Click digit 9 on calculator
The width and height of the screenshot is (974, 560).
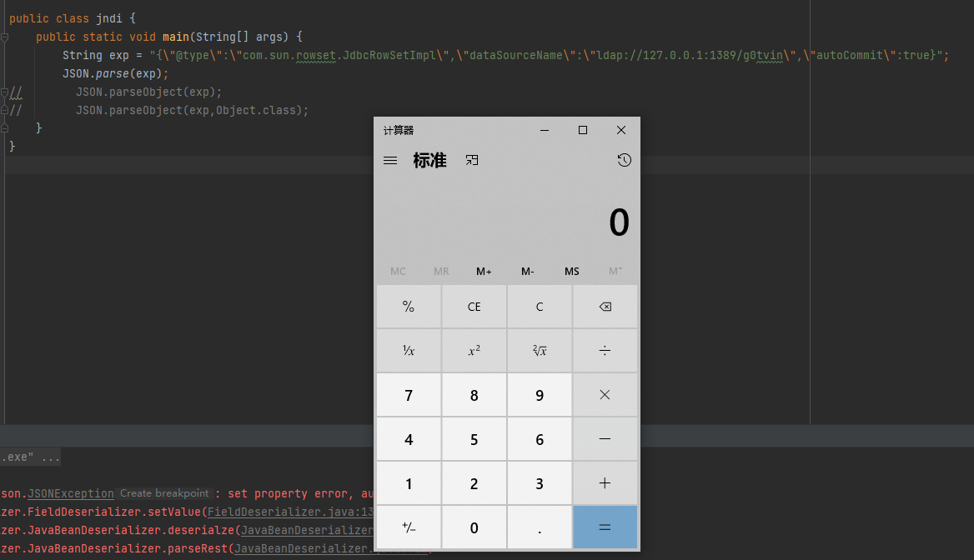pos(540,395)
